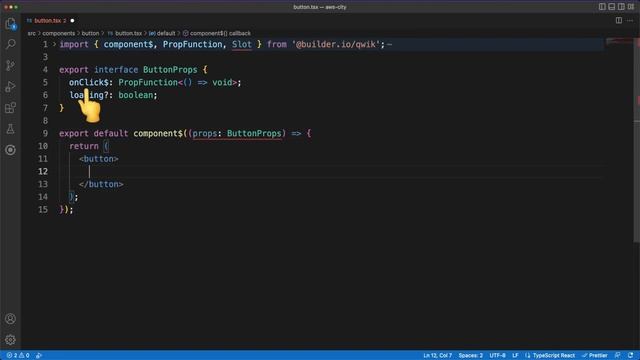Open the Explorer view in activity bar
Screen dimensions: 640x360
(11, 24)
